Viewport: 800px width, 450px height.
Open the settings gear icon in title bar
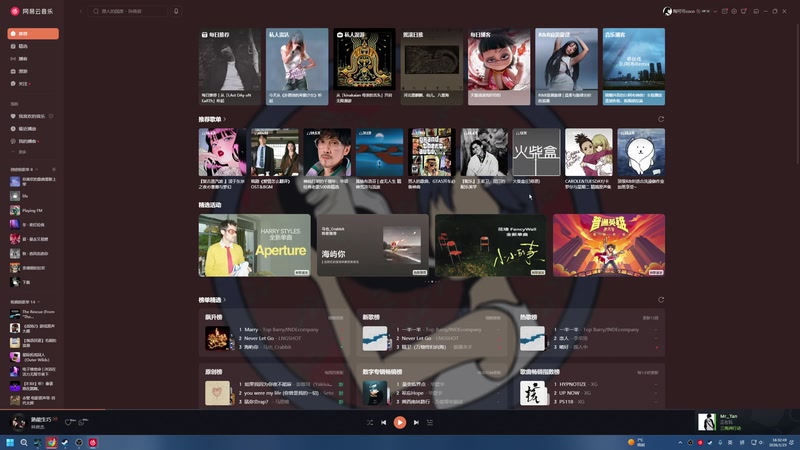[x=734, y=11]
